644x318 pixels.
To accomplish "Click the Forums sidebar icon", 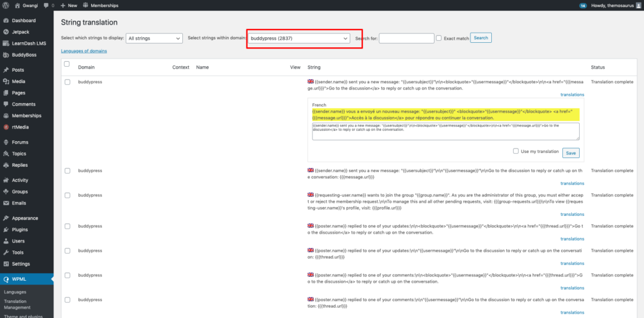I will pyautogui.click(x=6, y=142).
